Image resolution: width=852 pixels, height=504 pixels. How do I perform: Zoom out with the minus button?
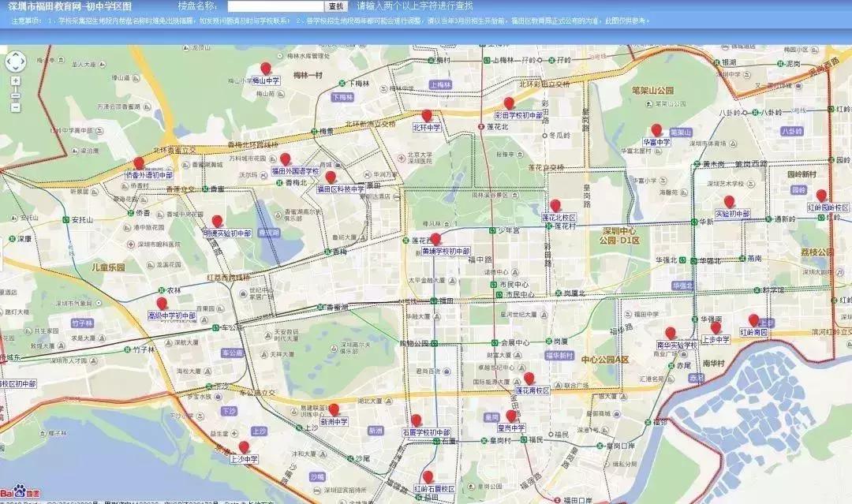click(x=15, y=107)
